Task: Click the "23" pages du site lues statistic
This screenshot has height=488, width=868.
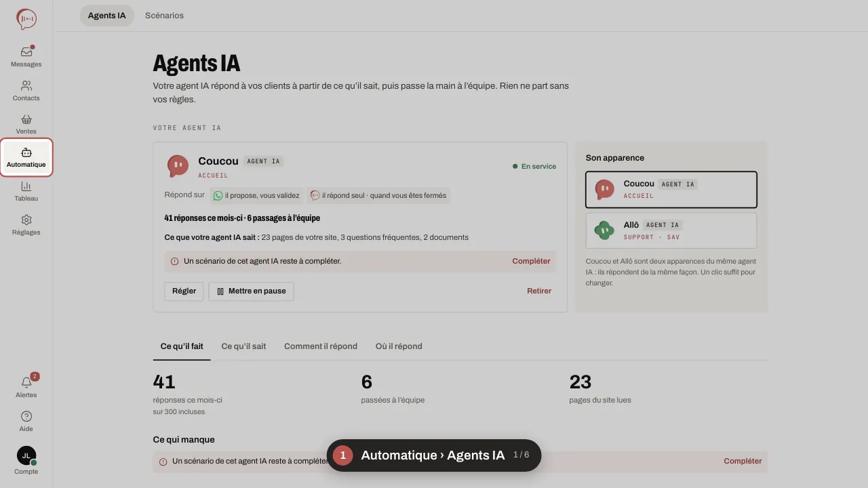Action: tap(580, 382)
